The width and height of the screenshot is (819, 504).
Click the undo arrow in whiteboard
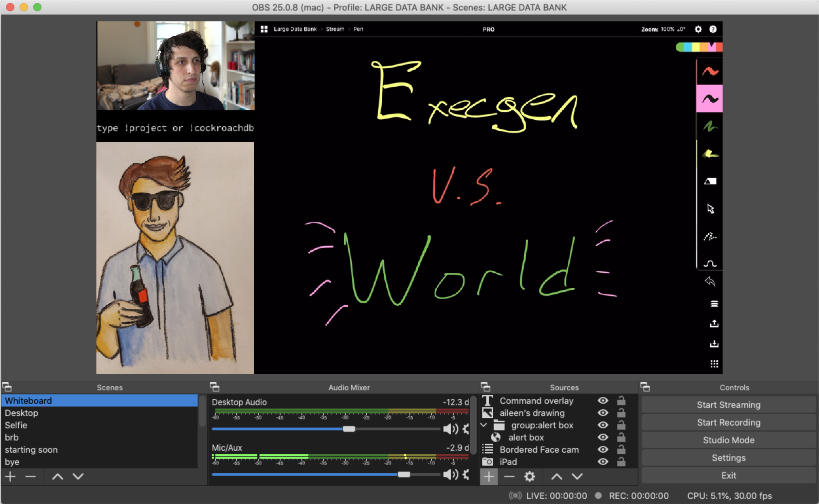tap(710, 281)
